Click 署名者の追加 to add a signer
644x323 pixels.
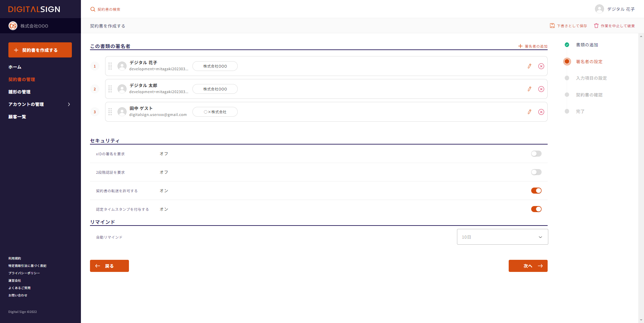pyautogui.click(x=533, y=46)
